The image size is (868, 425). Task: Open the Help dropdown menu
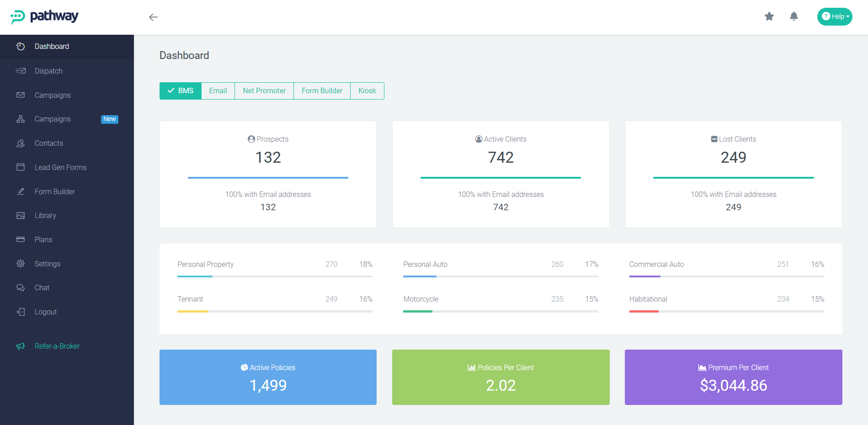coord(835,16)
